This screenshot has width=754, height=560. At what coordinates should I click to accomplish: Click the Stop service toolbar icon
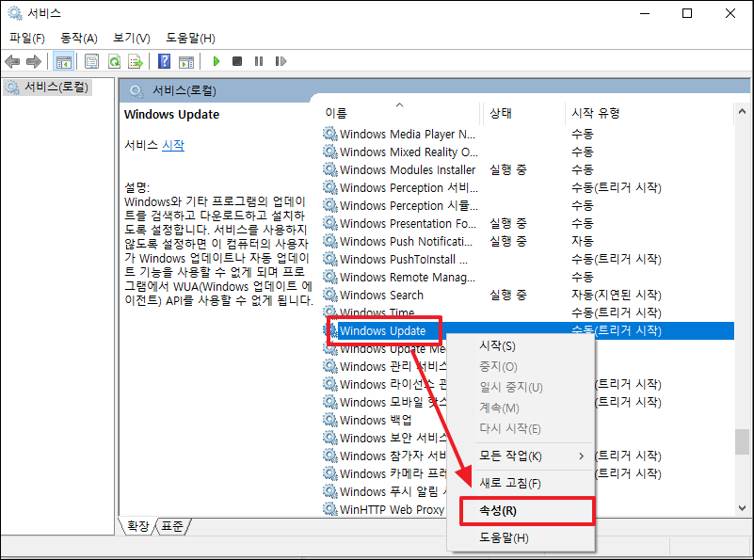237,61
